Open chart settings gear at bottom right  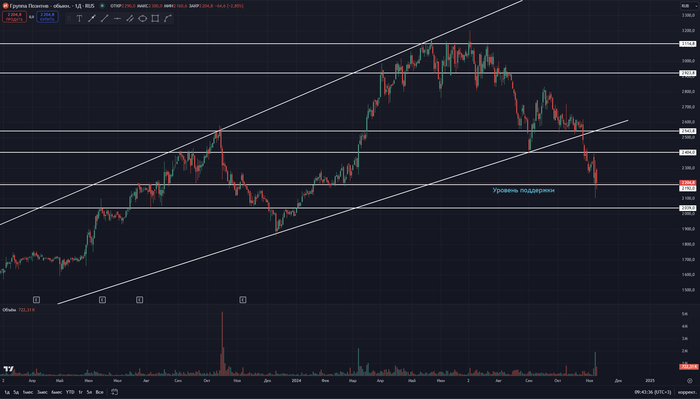pos(689,381)
